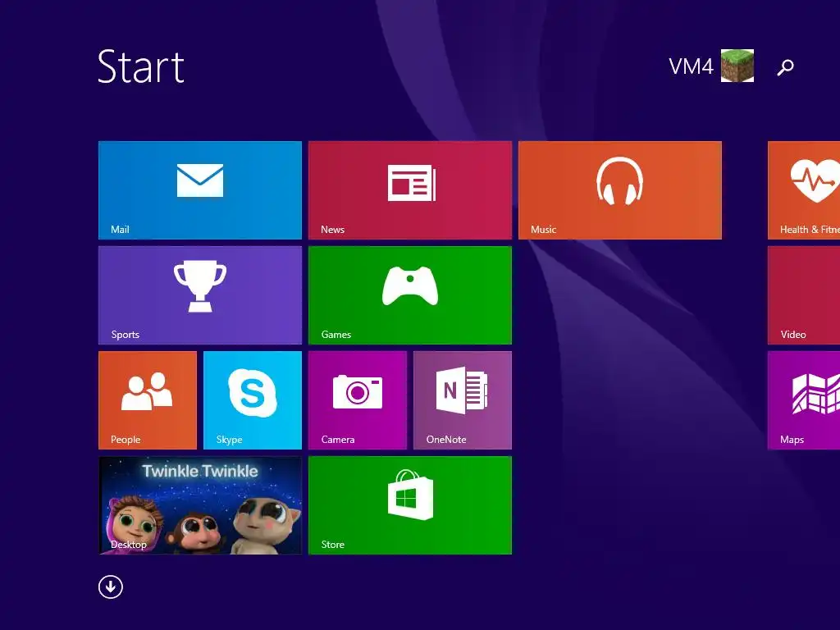The image size is (840, 630).
Task: Click the search magnifier icon
Action: [x=785, y=67]
